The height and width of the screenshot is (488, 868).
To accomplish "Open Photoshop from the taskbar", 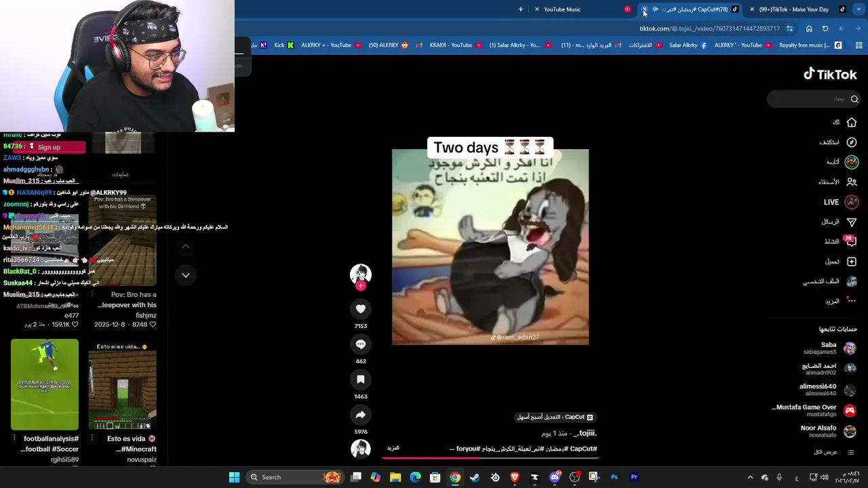I will click(614, 477).
